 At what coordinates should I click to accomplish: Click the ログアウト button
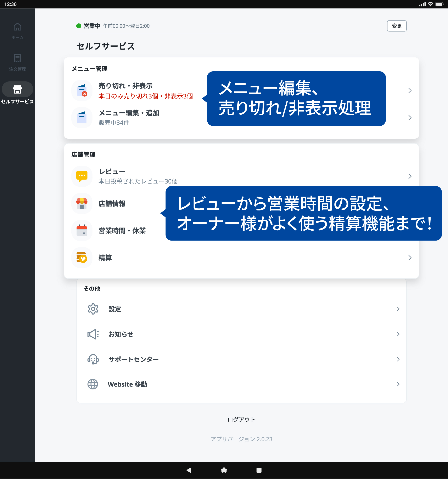241,419
